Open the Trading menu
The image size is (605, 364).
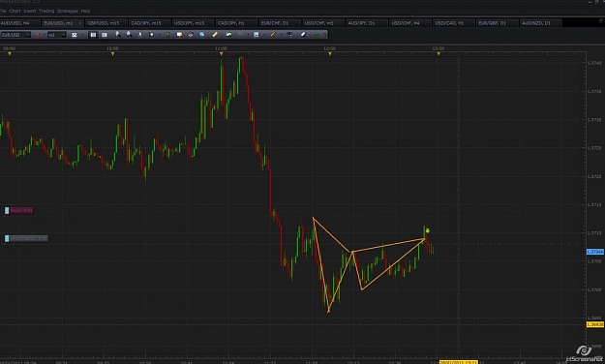pyautogui.click(x=46, y=11)
